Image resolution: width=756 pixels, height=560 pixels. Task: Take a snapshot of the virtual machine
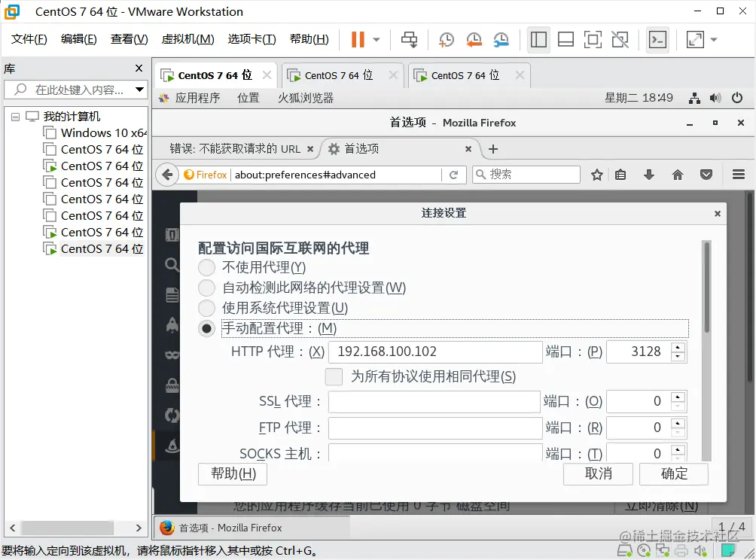coord(447,40)
